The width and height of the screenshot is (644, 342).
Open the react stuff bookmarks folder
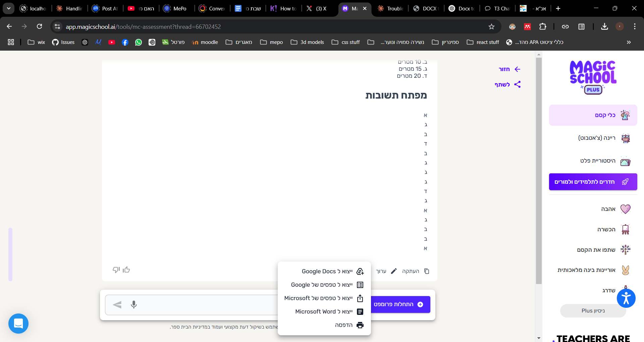pyautogui.click(x=483, y=42)
